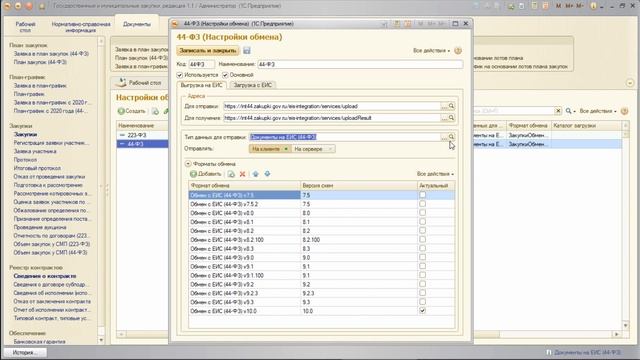Image resolution: width=640 pixels, height=360 pixels.
Task: Select the На сервере send option
Action: point(313,149)
